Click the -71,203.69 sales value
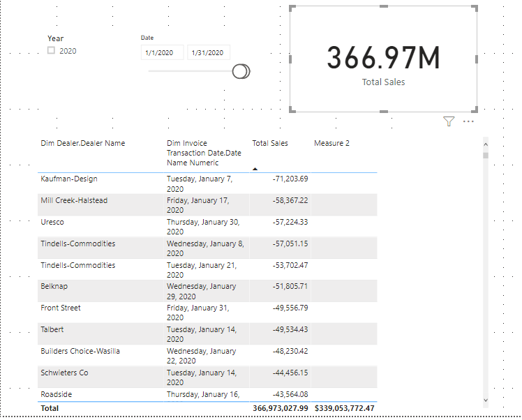The height and width of the screenshot is (420, 522). pos(290,179)
